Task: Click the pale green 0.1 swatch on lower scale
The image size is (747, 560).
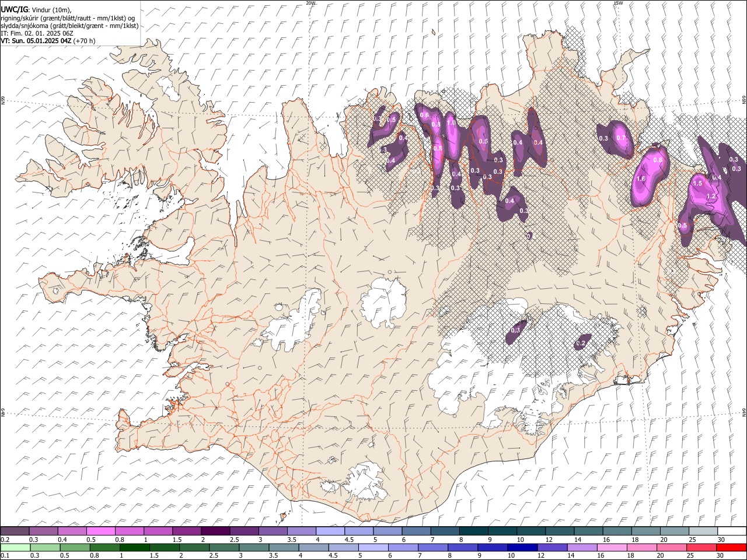Action: pos(15,548)
